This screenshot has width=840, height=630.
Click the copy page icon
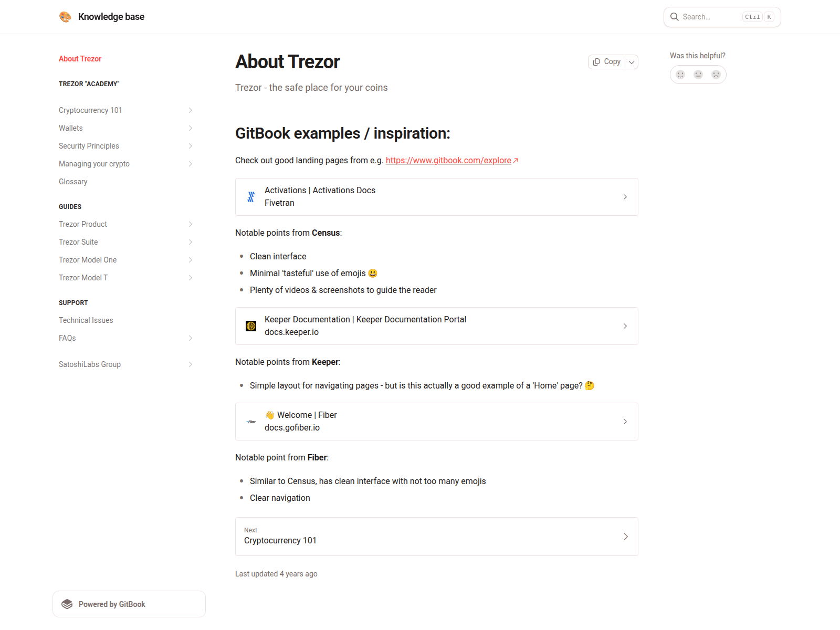pyautogui.click(x=596, y=62)
